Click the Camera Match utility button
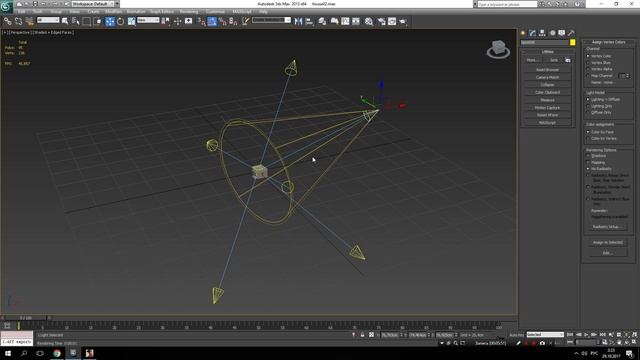The image size is (640, 360). [547, 77]
